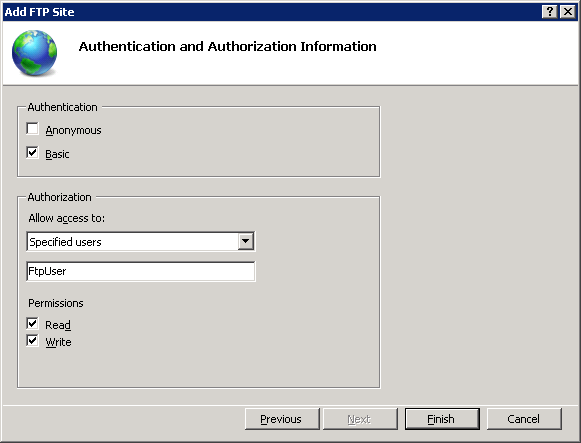Enable Anonymous authentication checkbox
581x443 pixels.
(32, 129)
